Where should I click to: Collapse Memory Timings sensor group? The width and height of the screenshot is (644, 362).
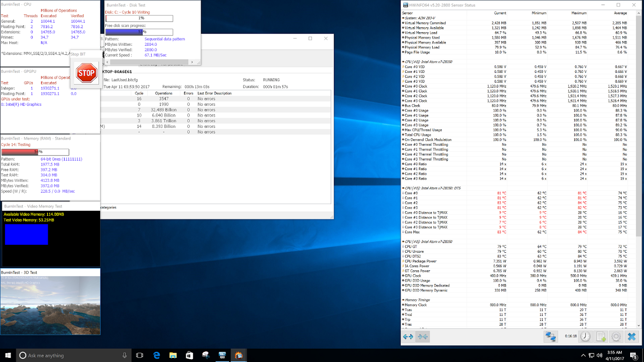(403, 300)
